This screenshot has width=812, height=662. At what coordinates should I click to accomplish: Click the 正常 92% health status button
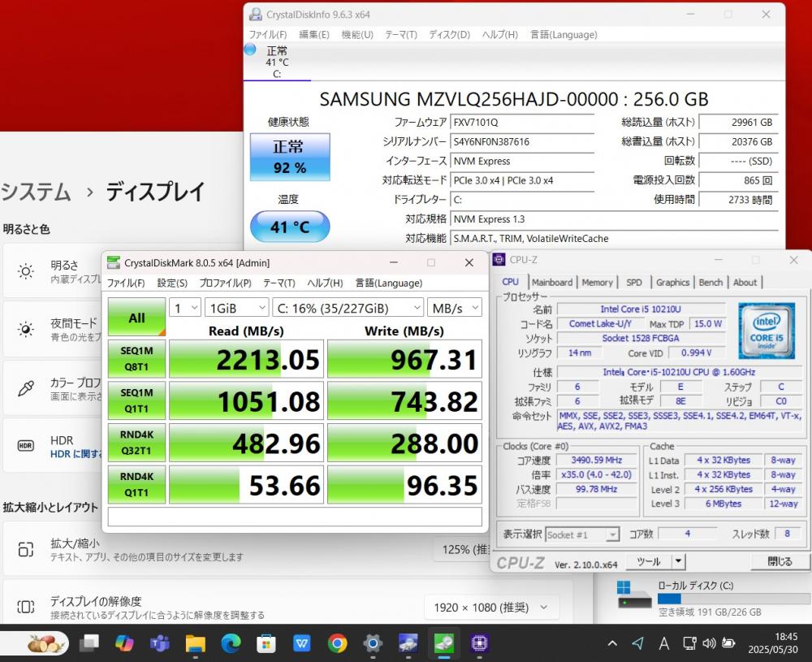(290, 157)
